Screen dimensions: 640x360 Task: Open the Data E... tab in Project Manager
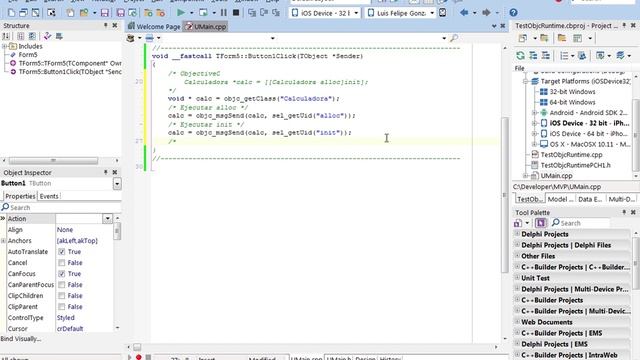point(590,199)
